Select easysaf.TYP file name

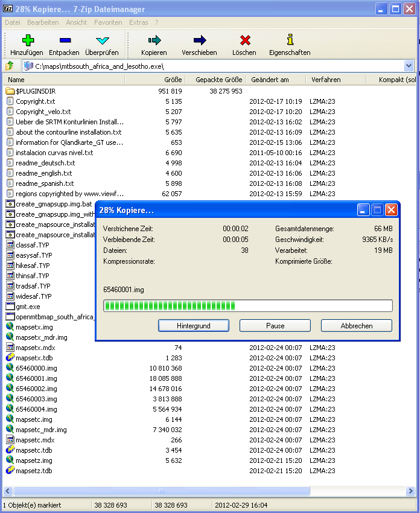pyautogui.click(x=34, y=255)
